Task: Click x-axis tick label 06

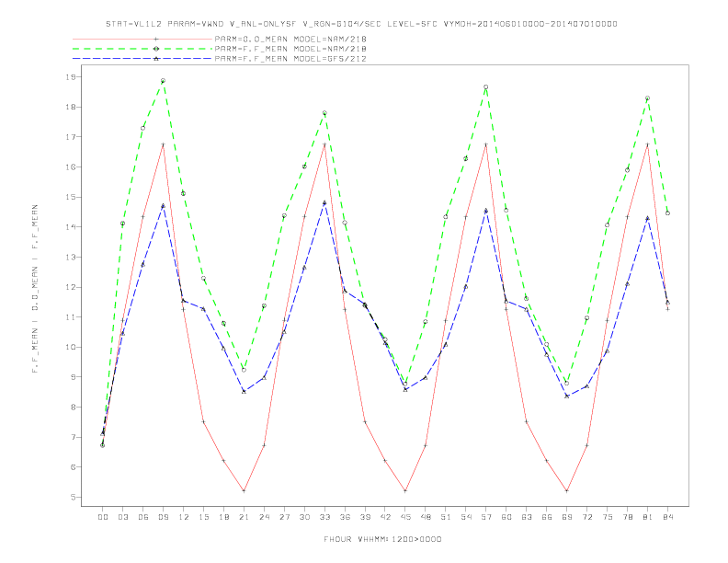Action: coord(143,517)
